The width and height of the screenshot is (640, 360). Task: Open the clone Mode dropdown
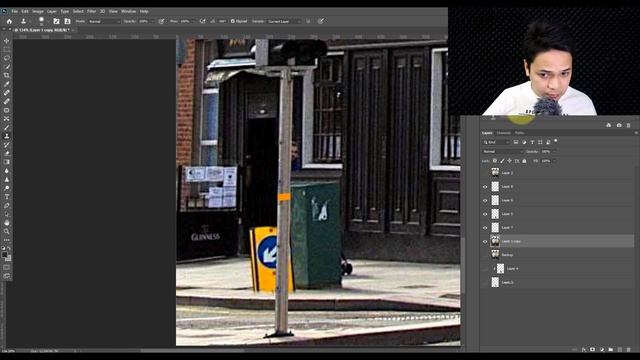click(104, 21)
